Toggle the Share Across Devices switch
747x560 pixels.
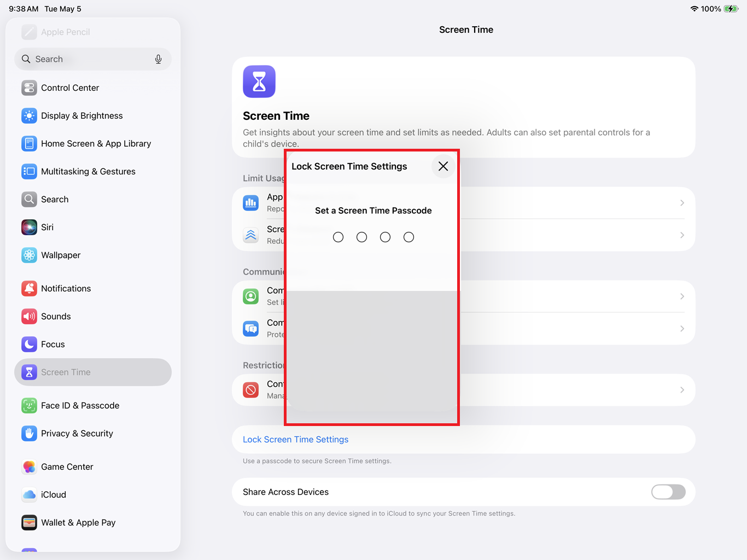click(668, 492)
